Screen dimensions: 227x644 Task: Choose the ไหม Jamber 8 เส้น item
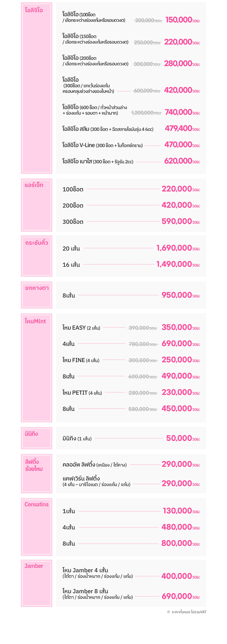(85, 591)
